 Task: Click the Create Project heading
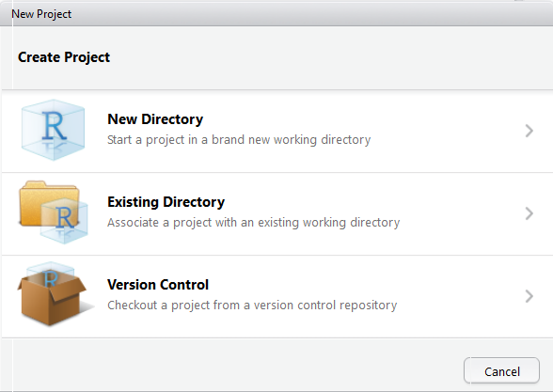pyautogui.click(x=64, y=57)
